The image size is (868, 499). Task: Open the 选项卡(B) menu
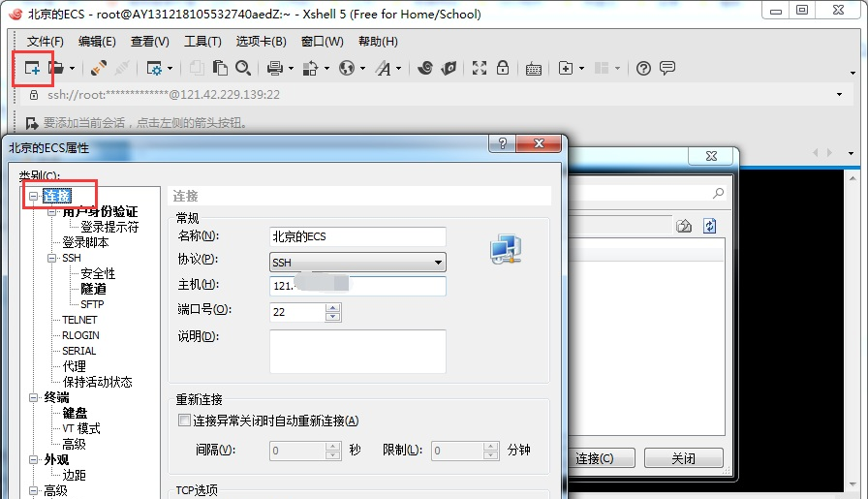click(261, 42)
